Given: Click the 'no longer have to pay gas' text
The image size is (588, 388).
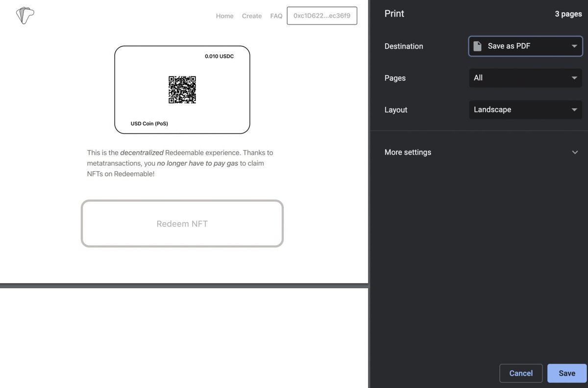Looking at the screenshot, I should tap(197, 163).
